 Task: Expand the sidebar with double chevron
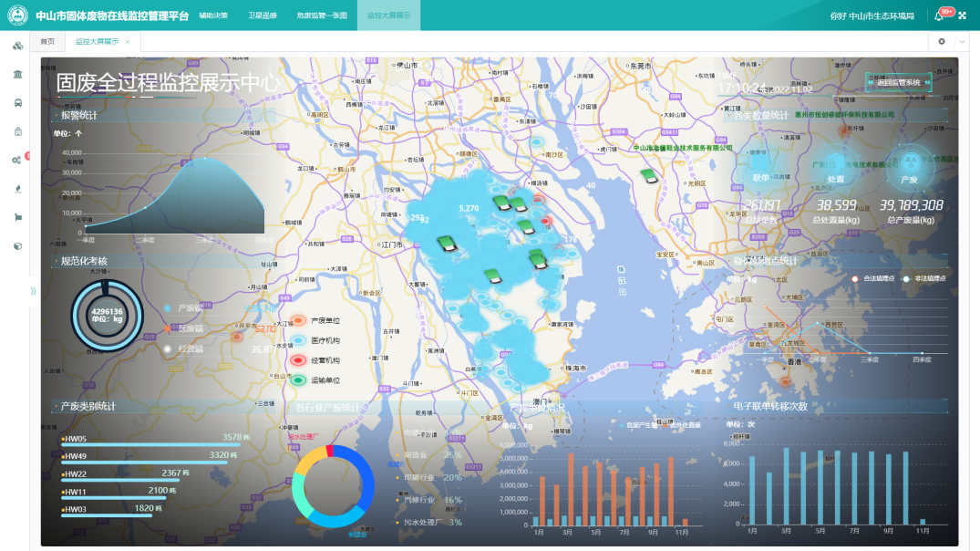[x=33, y=291]
